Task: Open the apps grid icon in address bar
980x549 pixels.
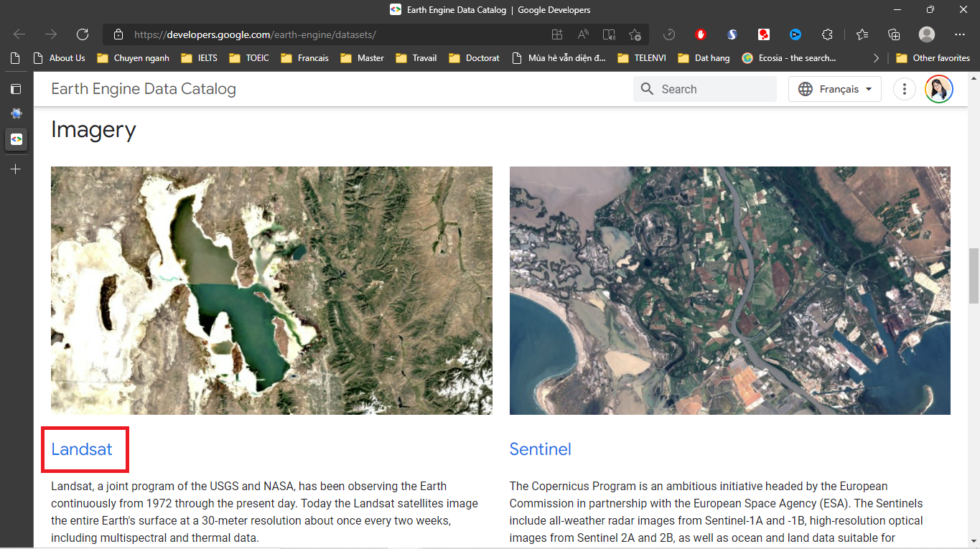Action: coord(557,34)
